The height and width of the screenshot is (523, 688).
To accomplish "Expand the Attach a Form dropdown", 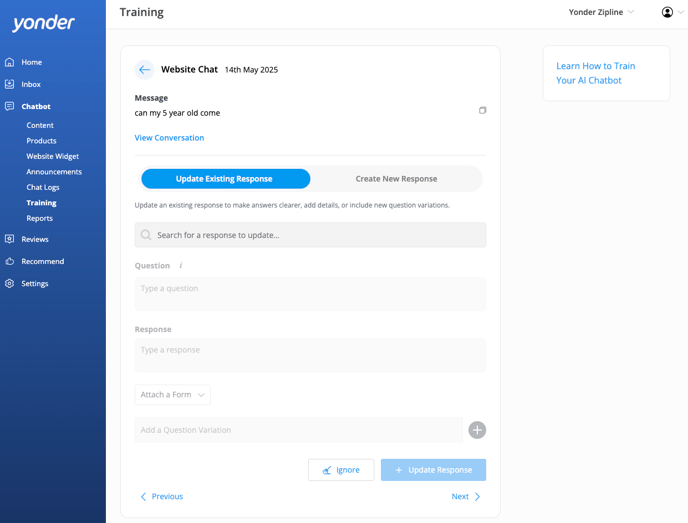I will [x=173, y=395].
